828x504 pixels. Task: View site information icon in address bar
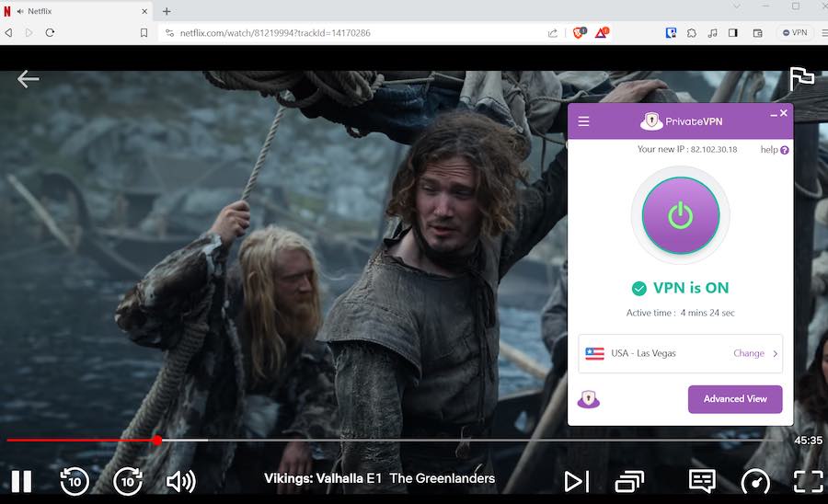click(169, 33)
